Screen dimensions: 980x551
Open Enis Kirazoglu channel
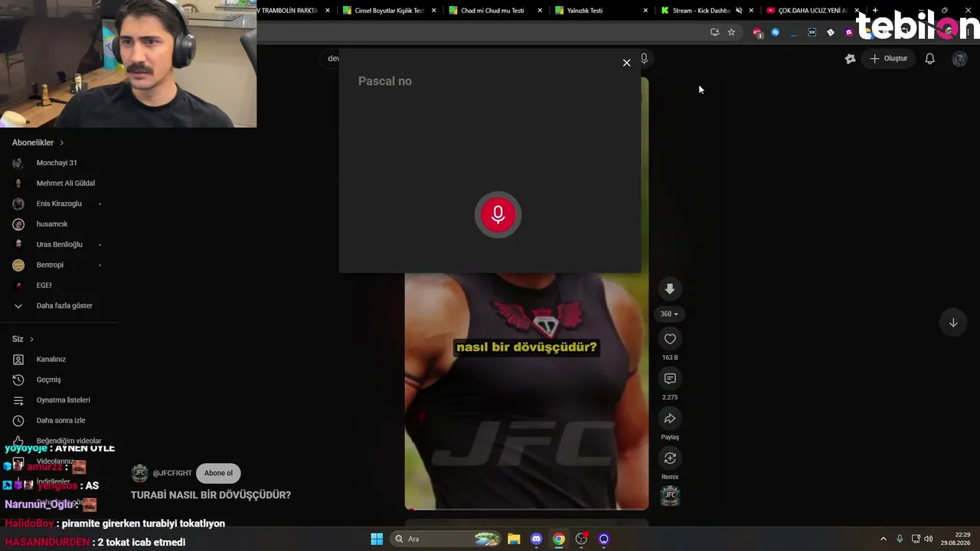tap(59, 204)
